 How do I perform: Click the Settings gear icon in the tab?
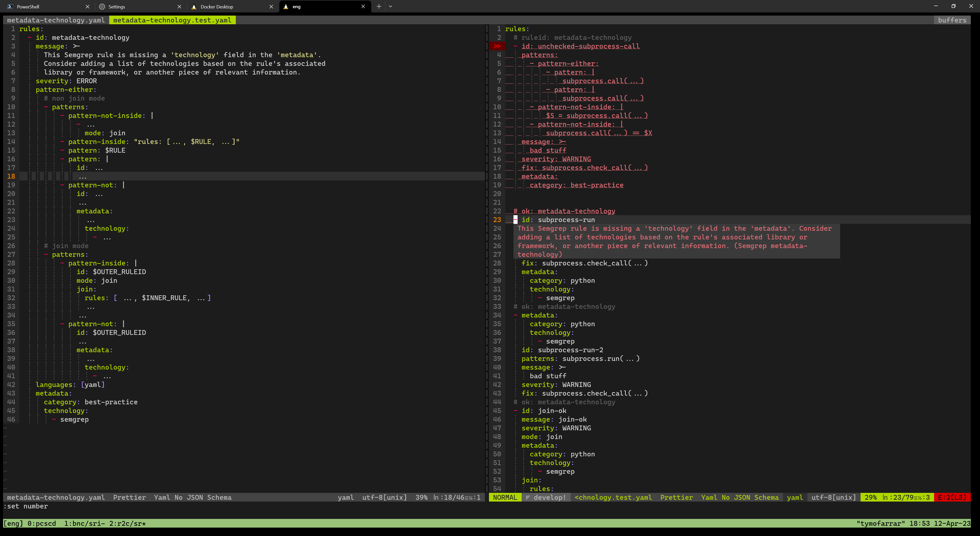(x=102, y=6)
